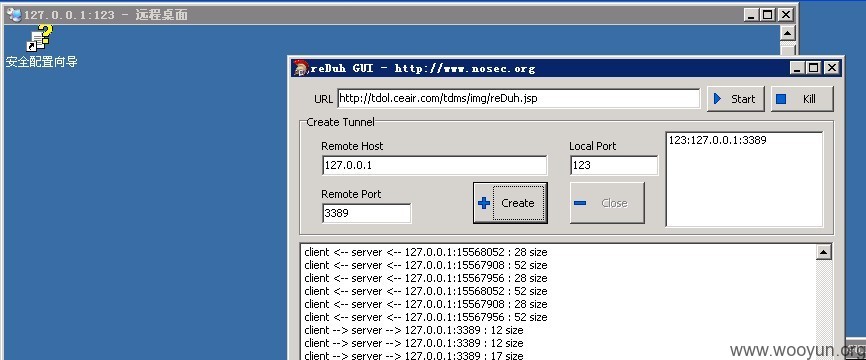Maximize the remote desktop window

tap(767, 15)
